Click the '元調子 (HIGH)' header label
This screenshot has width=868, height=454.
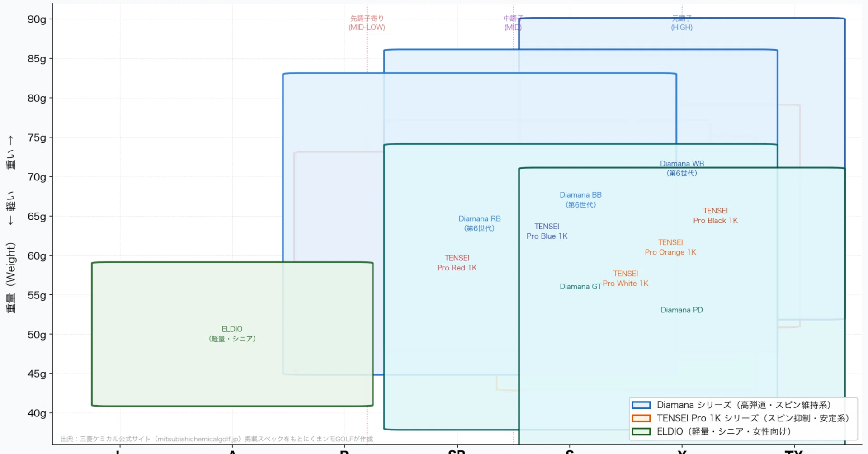[682, 23]
